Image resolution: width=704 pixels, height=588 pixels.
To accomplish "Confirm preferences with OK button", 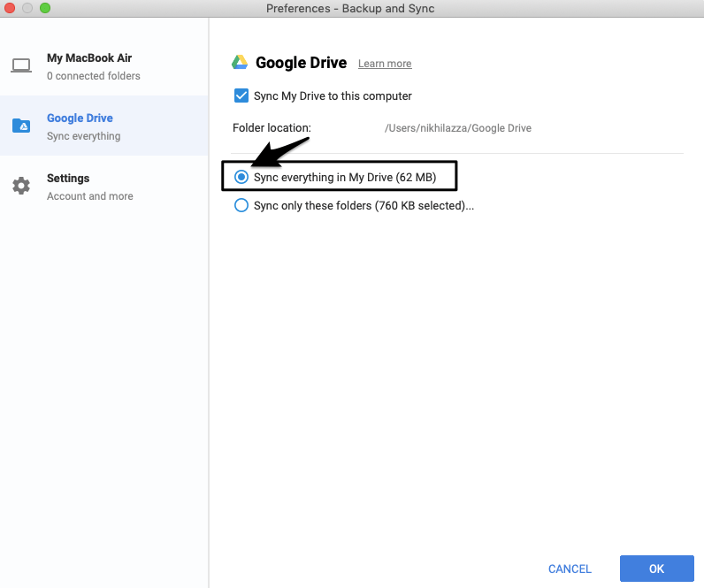I will coord(656,569).
